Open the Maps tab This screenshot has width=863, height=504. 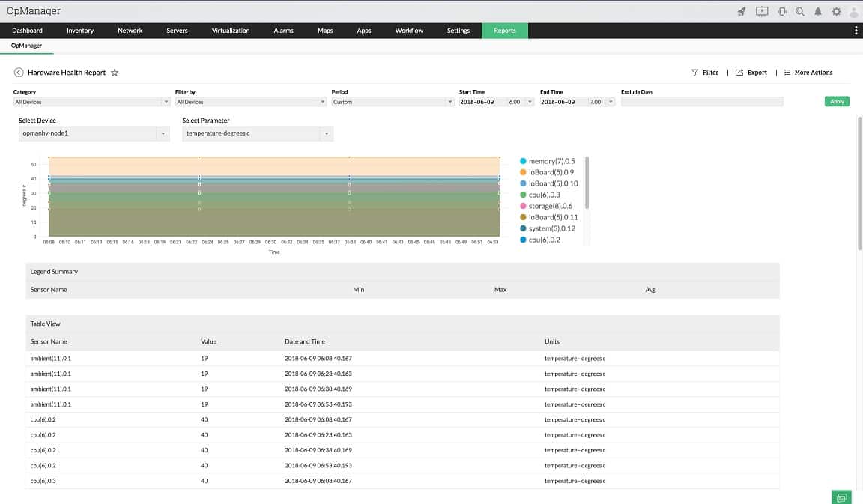(325, 31)
